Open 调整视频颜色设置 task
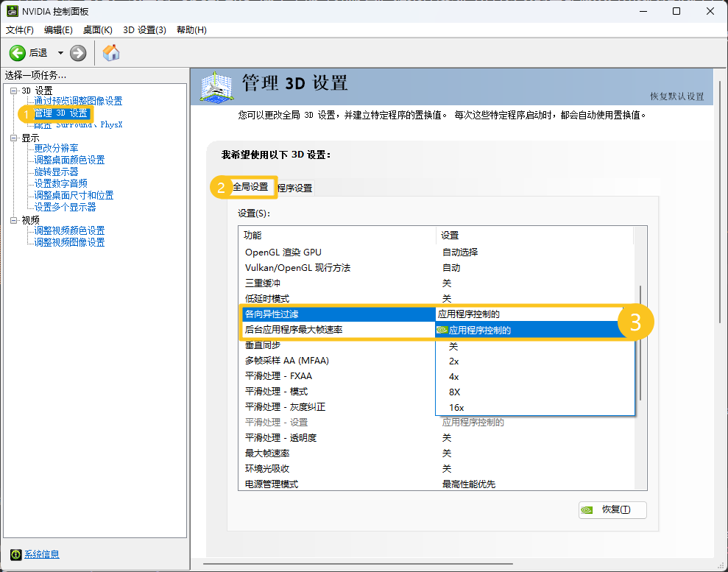 point(69,230)
